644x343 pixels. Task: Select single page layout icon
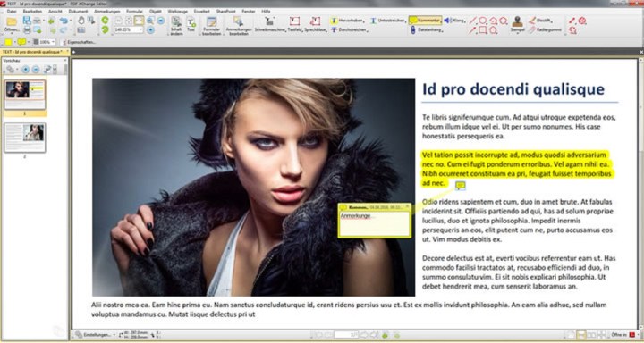tap(572, 335)
